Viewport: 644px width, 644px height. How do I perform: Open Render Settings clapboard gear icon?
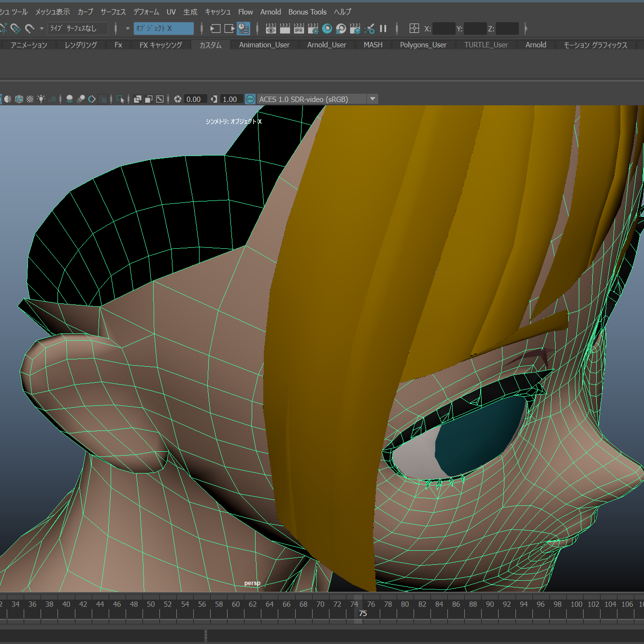click(313, 29)
